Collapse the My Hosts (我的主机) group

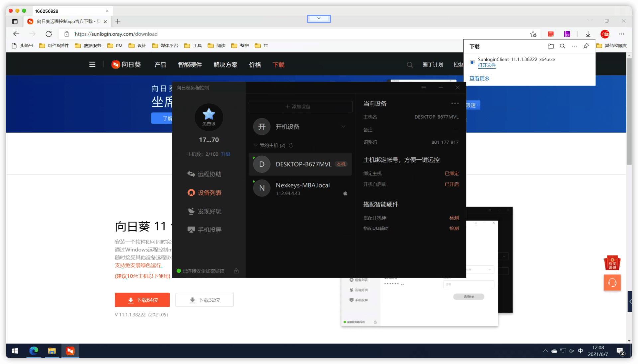[255, 145]
